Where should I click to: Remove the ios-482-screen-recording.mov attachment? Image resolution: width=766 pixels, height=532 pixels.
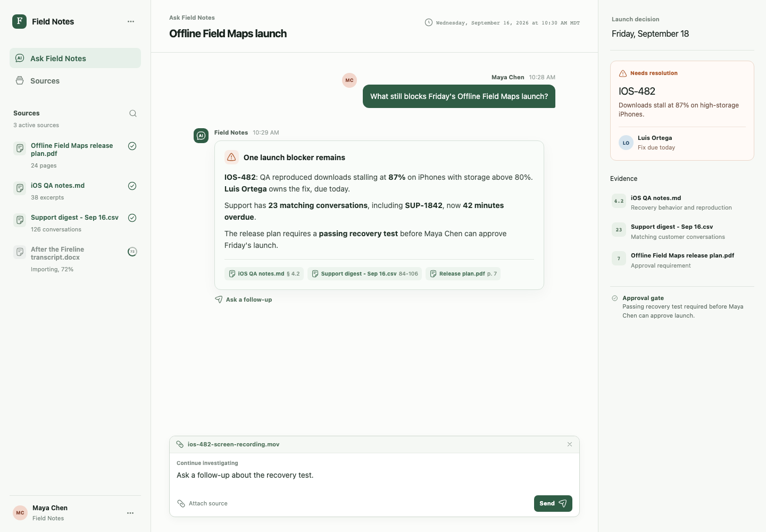pos(570,444)
